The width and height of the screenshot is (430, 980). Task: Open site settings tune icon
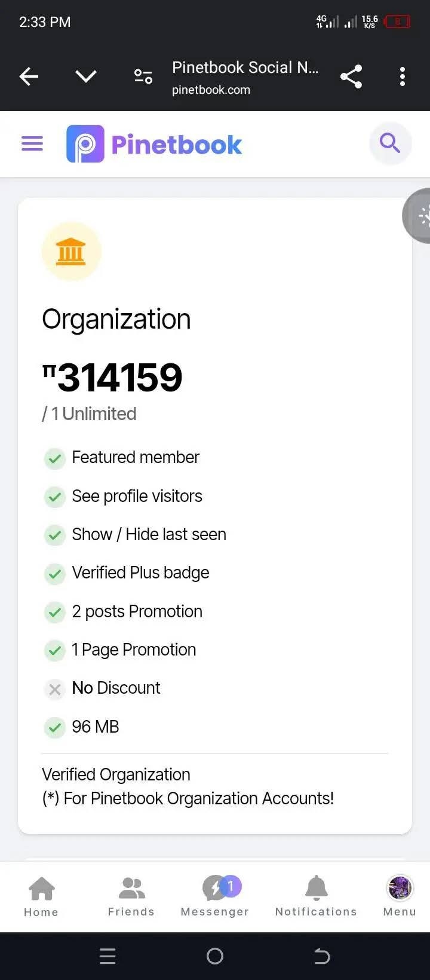(x=143, y=76)
